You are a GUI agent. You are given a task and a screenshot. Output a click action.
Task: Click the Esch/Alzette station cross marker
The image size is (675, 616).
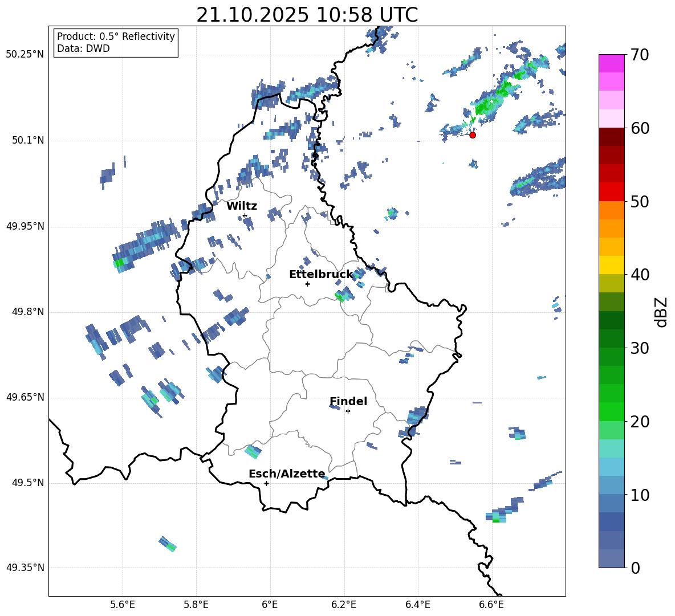tap(266, 483)
